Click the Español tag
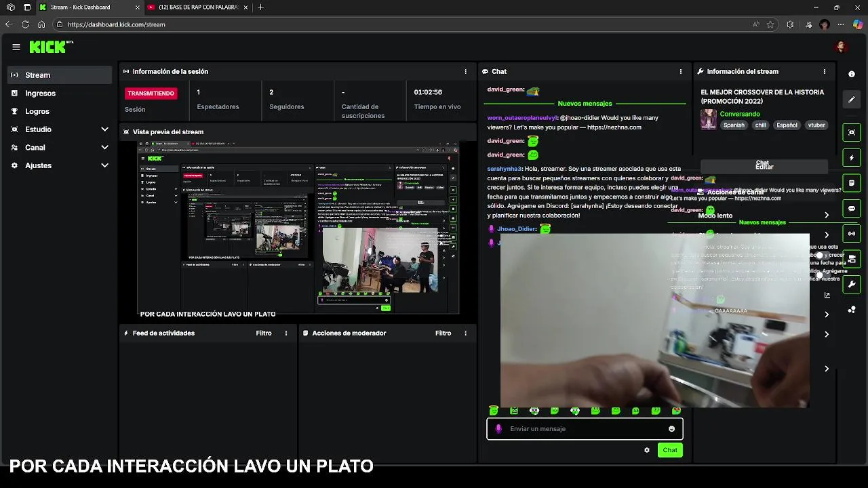Viewport: 868px width, 488px height. tap(787, 125)
